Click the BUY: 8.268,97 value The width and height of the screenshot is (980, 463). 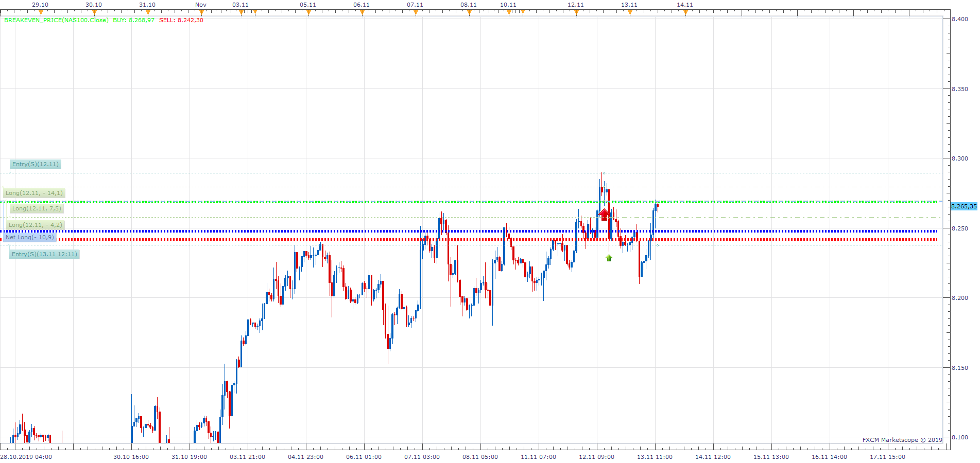click(x=133, y=20)
